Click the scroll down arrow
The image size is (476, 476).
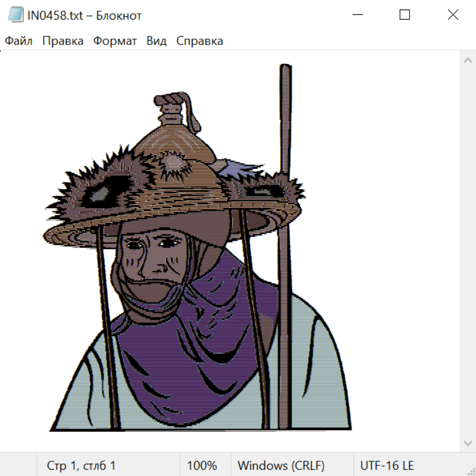click(x=468, y=442)
